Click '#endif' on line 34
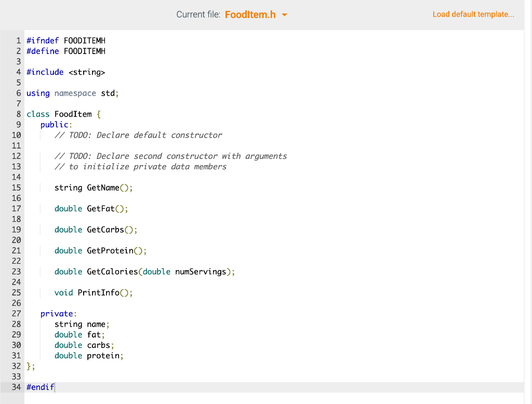This screenshot has height=404, width=532. (x=41, y=387)
